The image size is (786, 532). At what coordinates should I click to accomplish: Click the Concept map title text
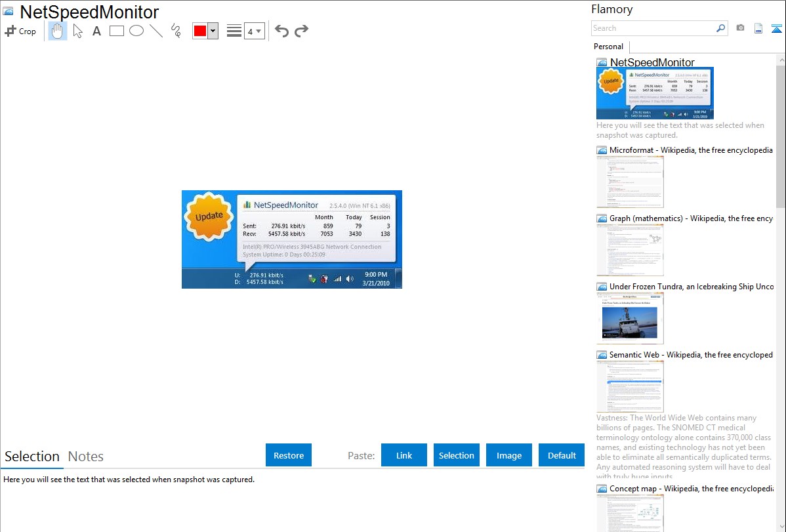(x=691, y=488)
